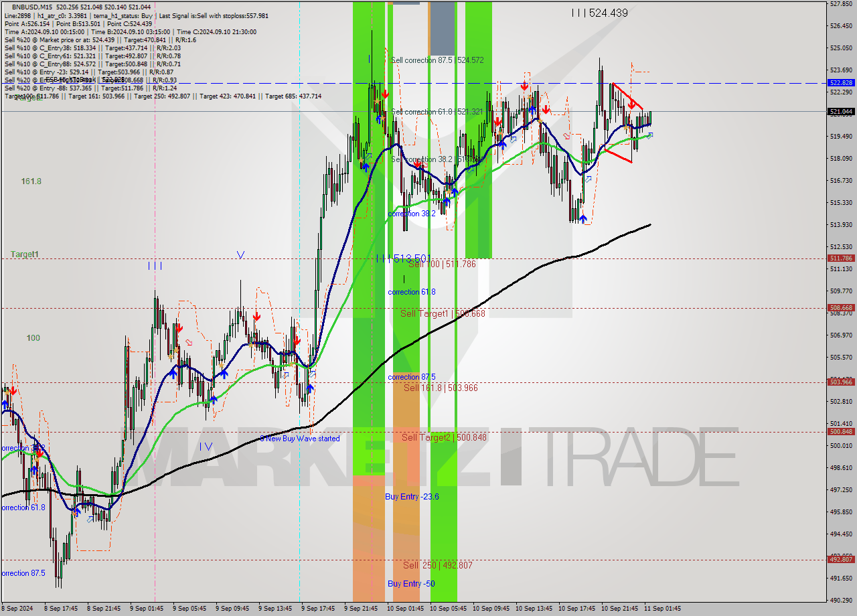857x616 pixels.
Task: Click the current price tag 521.044
Action: click(841, 111)
